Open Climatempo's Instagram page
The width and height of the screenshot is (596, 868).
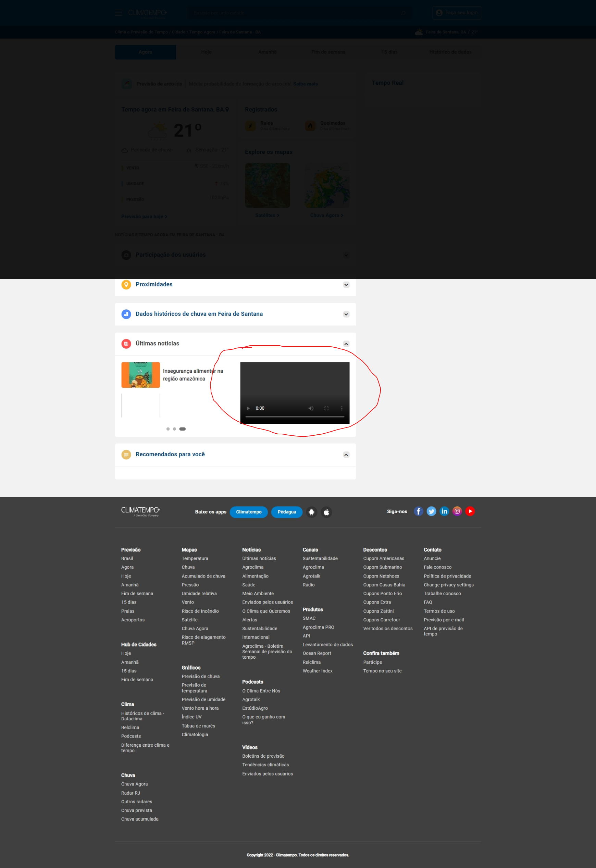(x=457, y=511)
